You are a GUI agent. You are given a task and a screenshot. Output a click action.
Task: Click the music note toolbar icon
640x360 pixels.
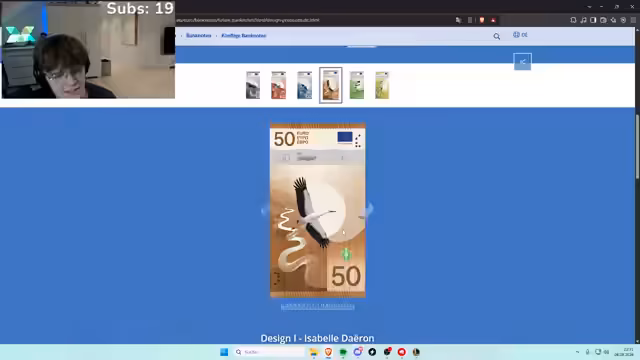(x=583, y=20)
